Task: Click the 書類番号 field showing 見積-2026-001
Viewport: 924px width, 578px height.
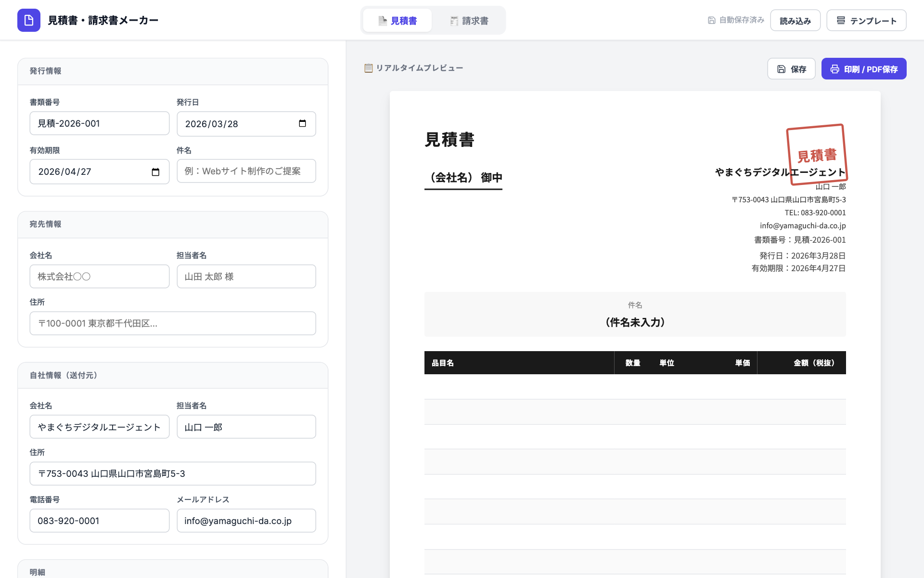Action: pos(99,123)
